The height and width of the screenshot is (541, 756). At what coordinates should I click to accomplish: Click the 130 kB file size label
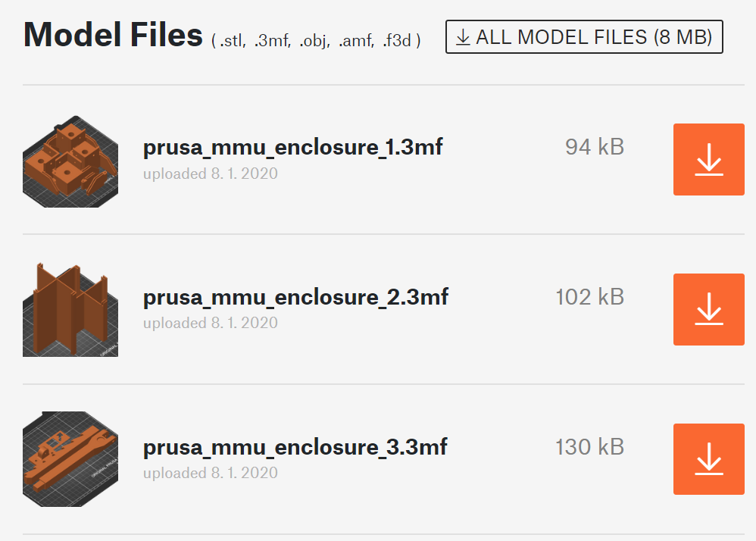click(589, 447)
